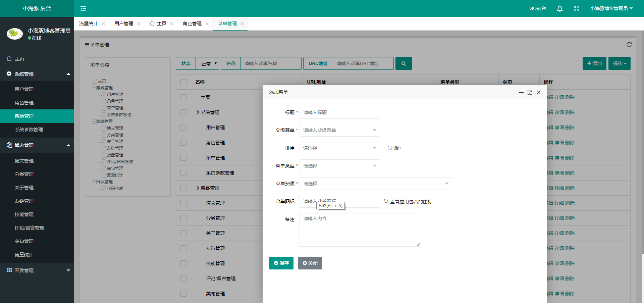Expand the 开发管理 sidebar section
The height and width of the screenshot is (303, 644).
[x=37, y=270]
